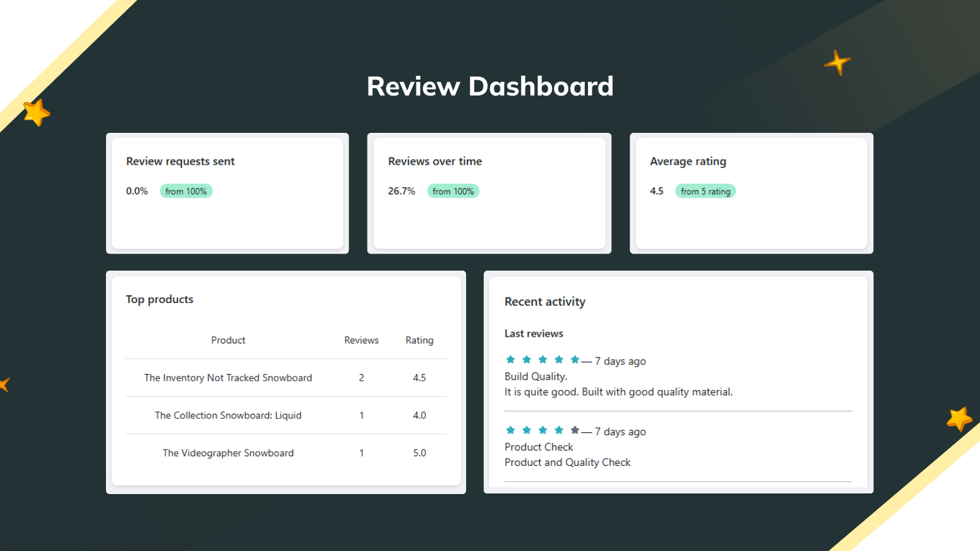Click the first star in Build Quality review
The image size is (980, 551).
(x=511, y=359)
